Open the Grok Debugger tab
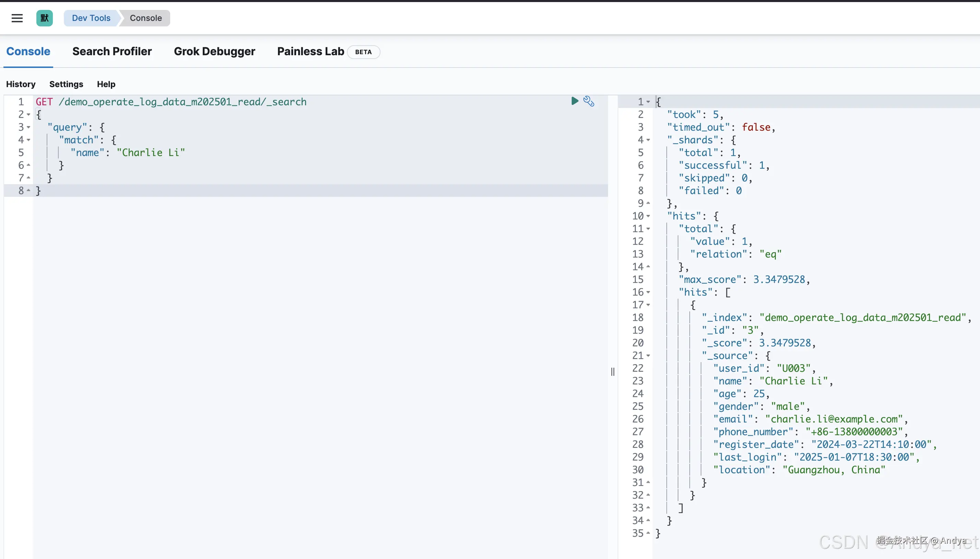This screenshot has width=980, height=559. click(x=214, y=51)
